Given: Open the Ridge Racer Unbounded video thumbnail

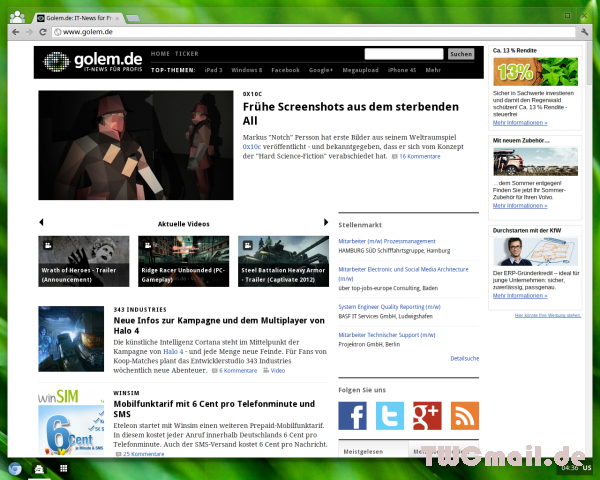Looking at the screenshot, I should (x=184, y=261).
